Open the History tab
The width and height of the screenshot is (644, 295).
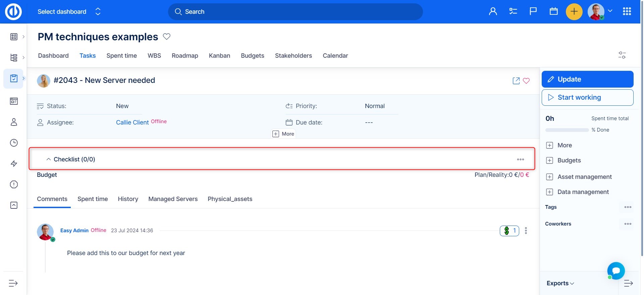click(128, 199)
